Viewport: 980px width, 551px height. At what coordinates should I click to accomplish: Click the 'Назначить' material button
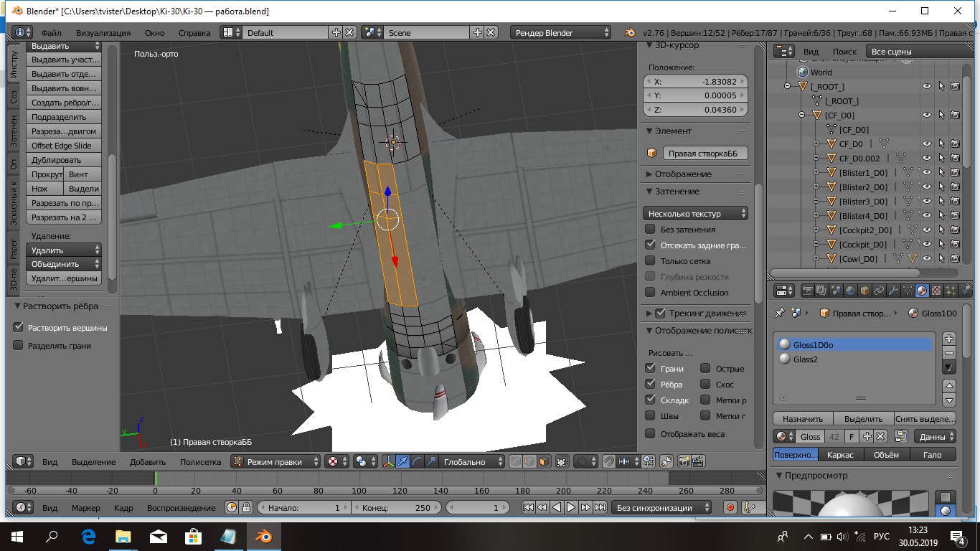click(802, 419)
